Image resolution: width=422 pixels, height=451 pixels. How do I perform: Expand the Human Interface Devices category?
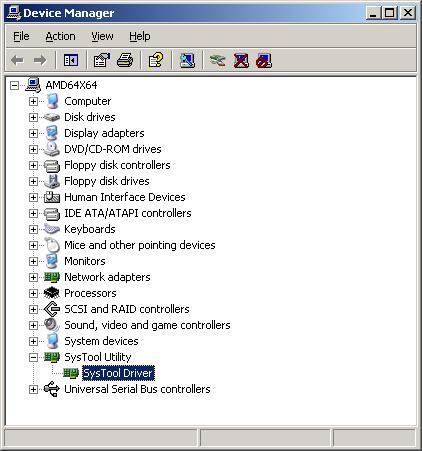(33, 197)
